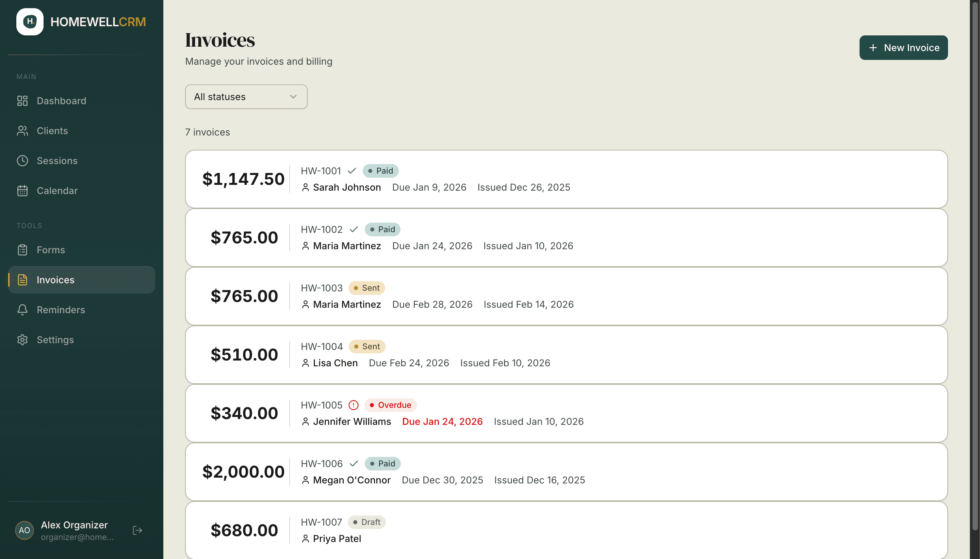Click the overdue alert icon on HW-1005
The height and width of the screenshot is (559, 980).
353,405
